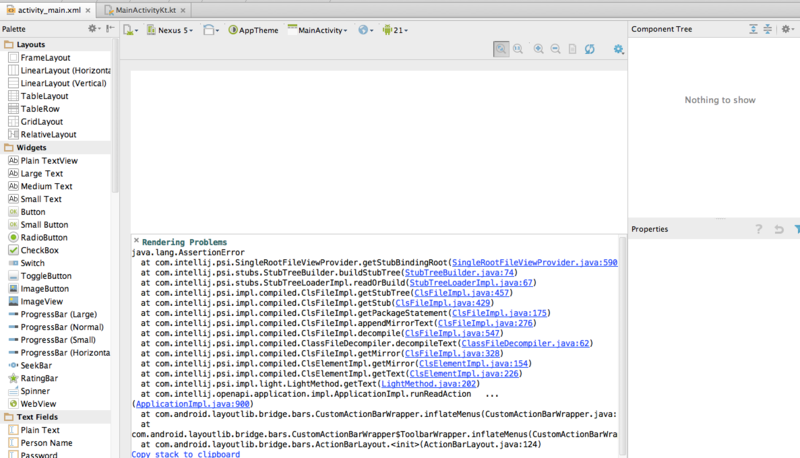Image resolution: width=800 pixels, height=458 pixels.
Task: Refresh the layout rendering
Action: click(x=590, y=49)
